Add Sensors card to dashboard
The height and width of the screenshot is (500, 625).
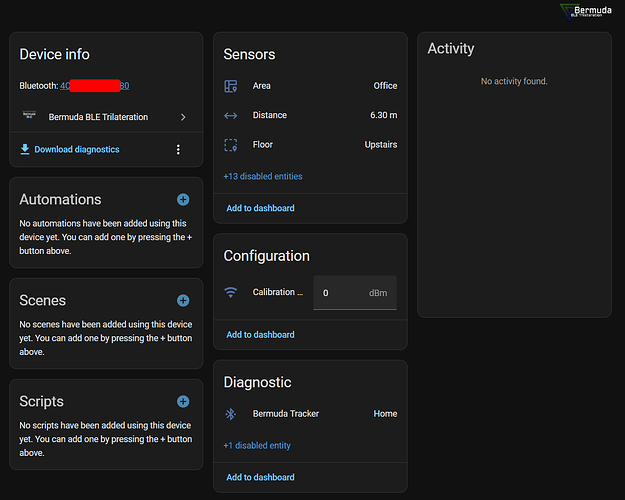click(x=260, y=208)
